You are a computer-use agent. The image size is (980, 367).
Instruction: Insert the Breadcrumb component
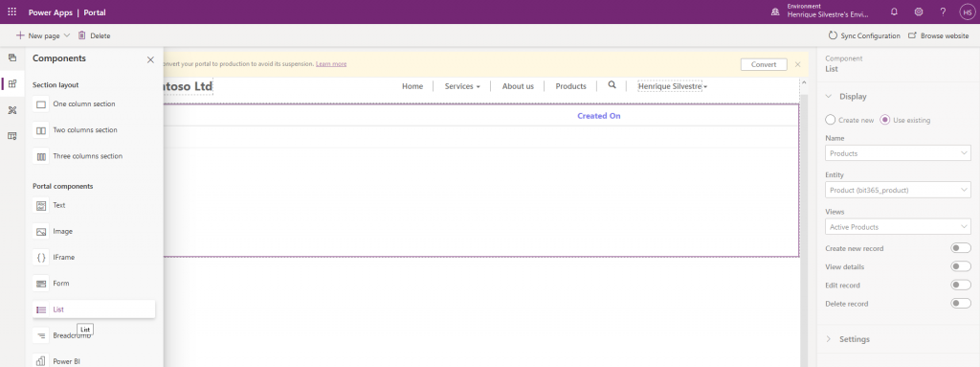tap(94, 335)
